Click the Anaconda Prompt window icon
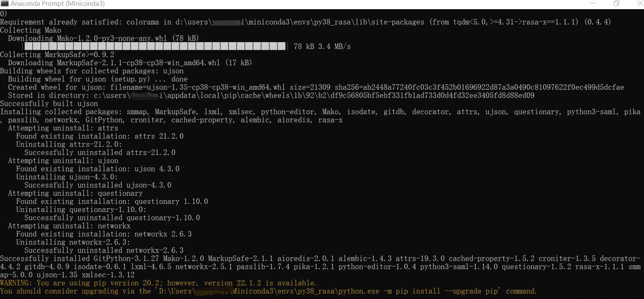This screenshot has width=644, height=299. tap(5, 4)
